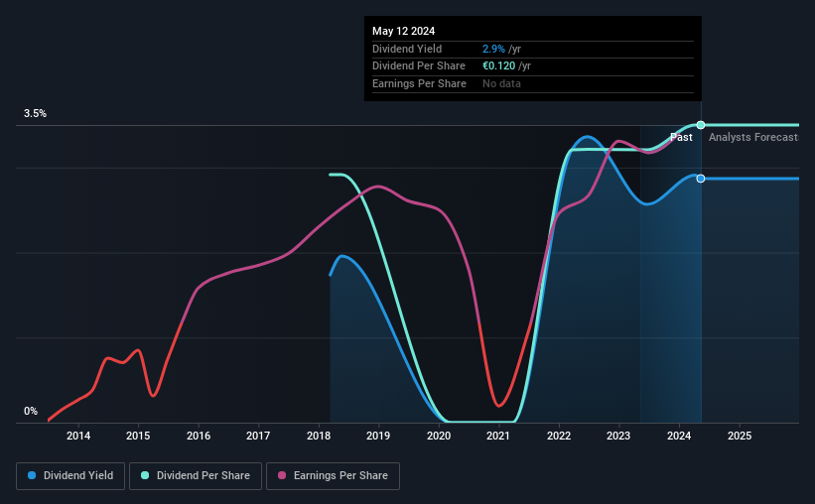Click the Earnings Per Share tooltip row label
The width and height of the screenshot is (815, 504).
(419, 83)
